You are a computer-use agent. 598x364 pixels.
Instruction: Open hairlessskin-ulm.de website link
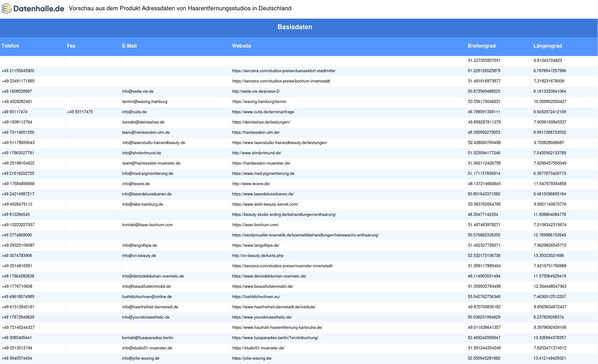(256, 133)
